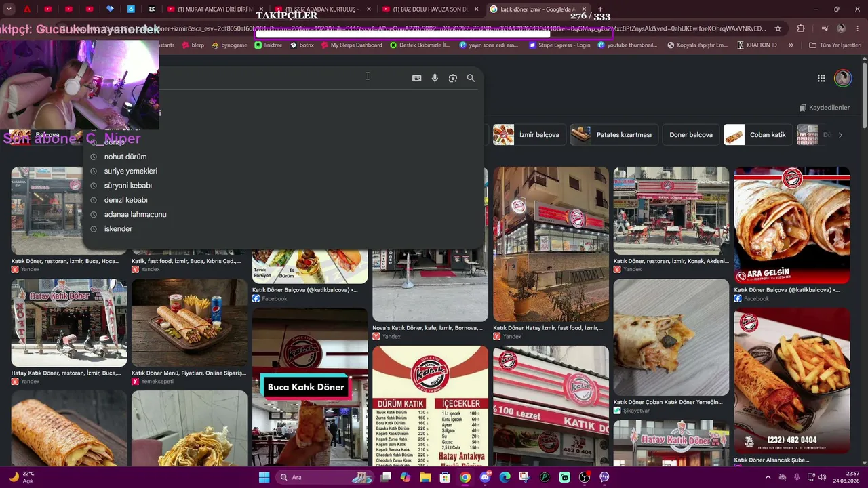Switch to the ISSIZ ADADAN KURTULUŞ tab
This screenshot has width=868, height=488.
(x=323, y=9)
